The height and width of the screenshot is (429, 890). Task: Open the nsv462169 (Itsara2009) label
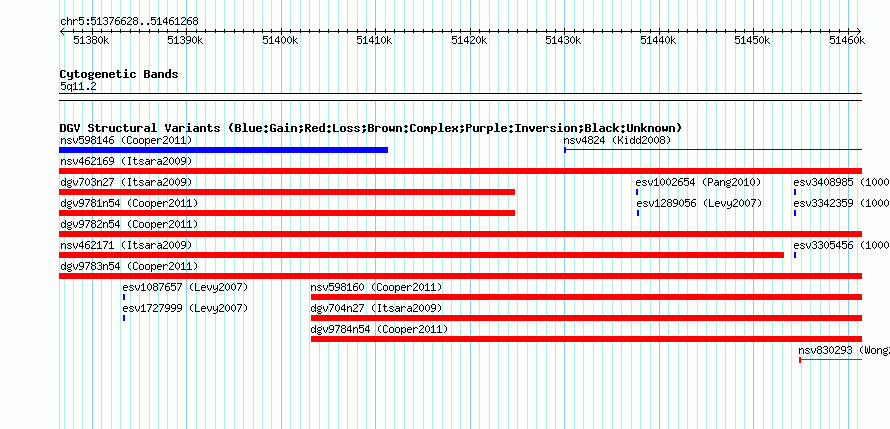126,161
